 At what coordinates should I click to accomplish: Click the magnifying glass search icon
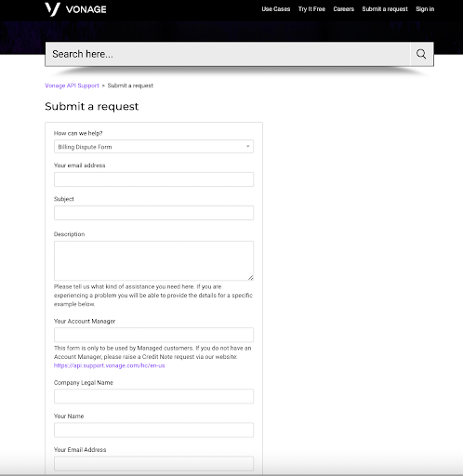pyautogui.click(x=421, y=54)
